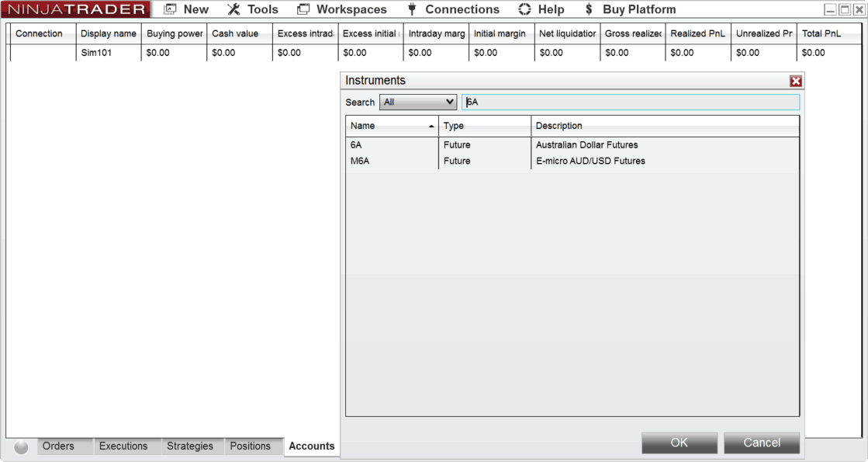This screenshot has height=462, width=868.
Task: Click the dollar sign icon
Action: (589, 9)
